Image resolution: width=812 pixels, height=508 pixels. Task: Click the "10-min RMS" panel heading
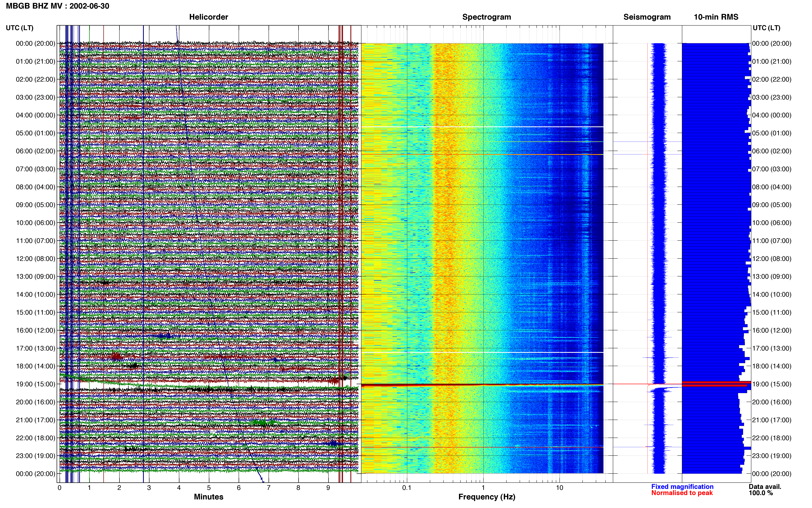click(x=716, y=17)
